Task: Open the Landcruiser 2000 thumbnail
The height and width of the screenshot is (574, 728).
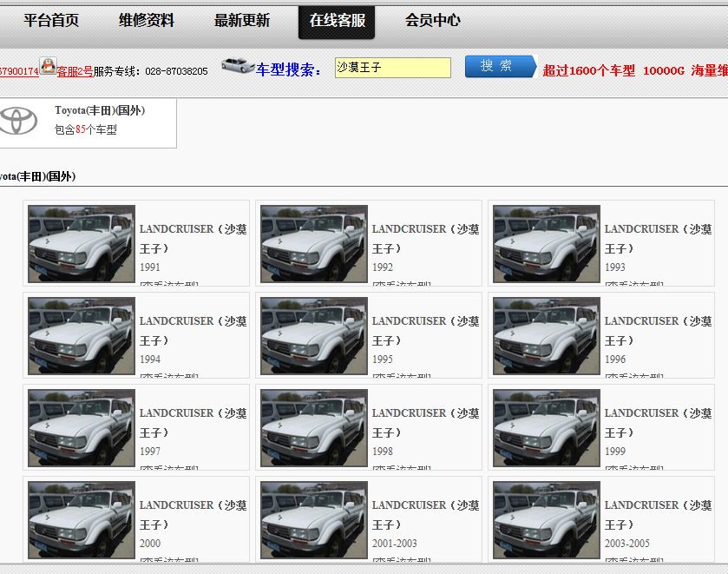Action: point(82,520)
